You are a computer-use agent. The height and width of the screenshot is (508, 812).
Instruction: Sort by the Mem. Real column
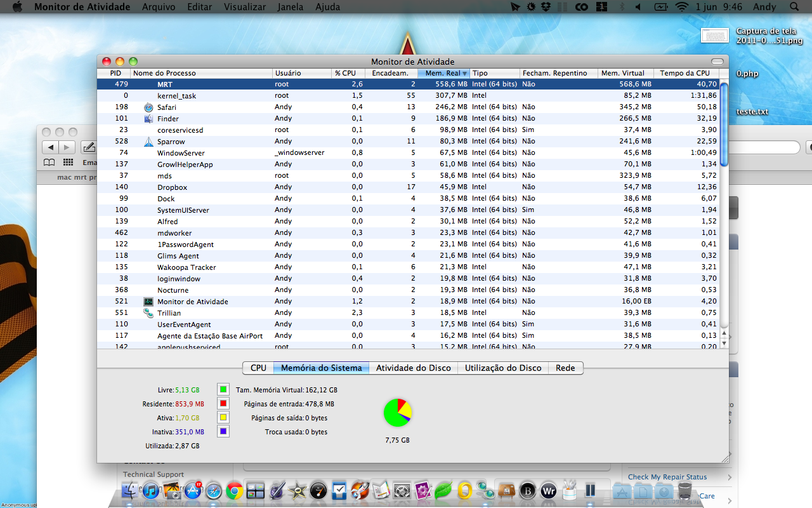[x=443, y=73]
